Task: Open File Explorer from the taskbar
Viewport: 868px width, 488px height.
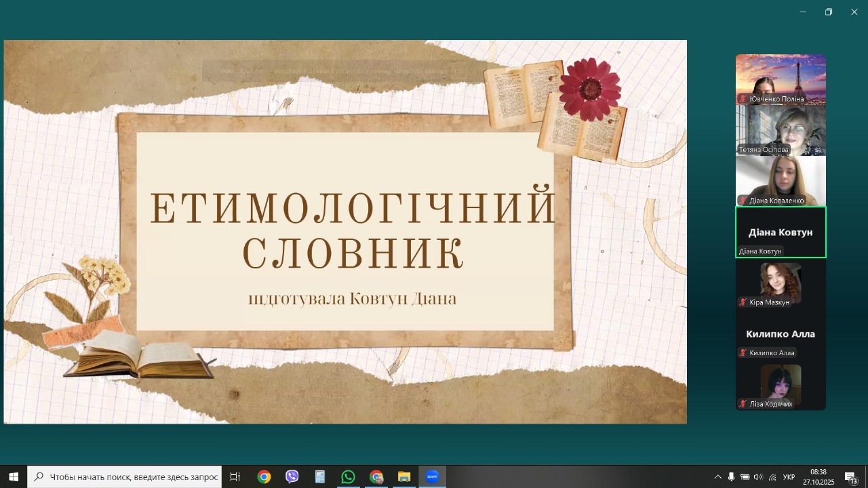Action: [x=404, y=477]
